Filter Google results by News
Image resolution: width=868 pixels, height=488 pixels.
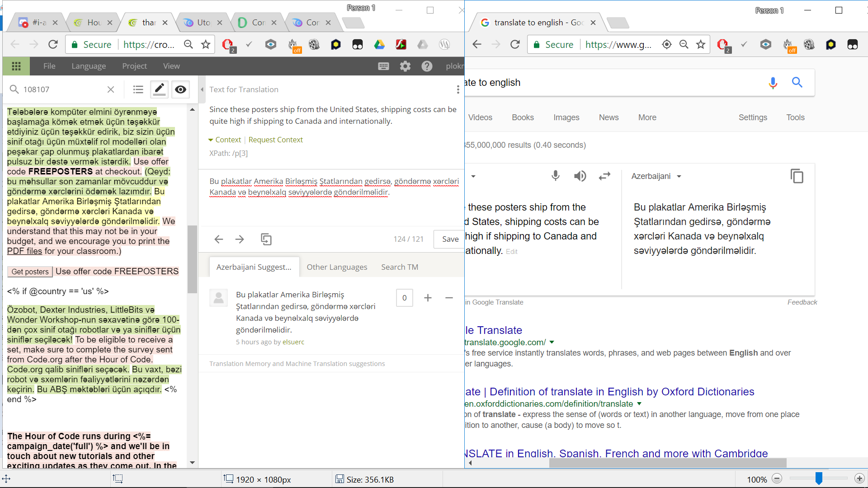point(609,117)
